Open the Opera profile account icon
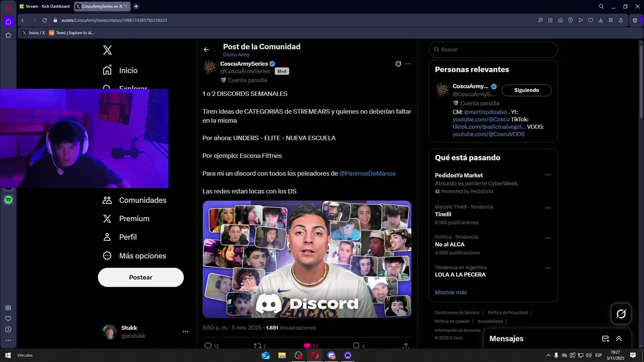This screenshot has height=362, width=644. click(x=621, y=20)
